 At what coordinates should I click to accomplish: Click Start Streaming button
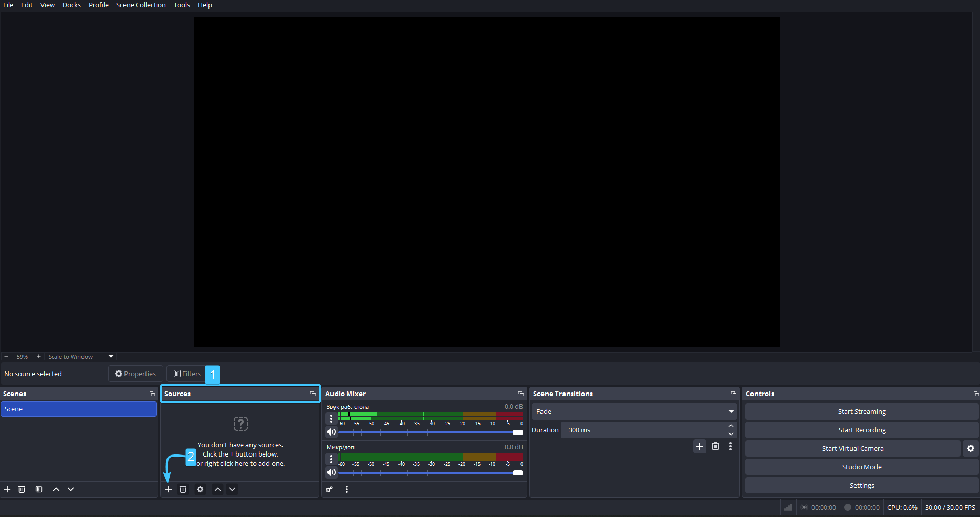pos(861,411)
